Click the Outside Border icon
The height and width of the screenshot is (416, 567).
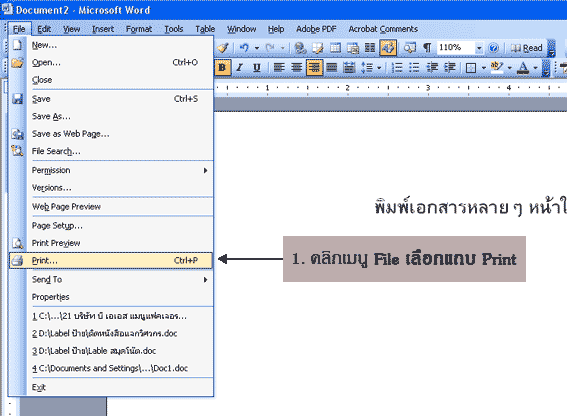coord(471,67)
